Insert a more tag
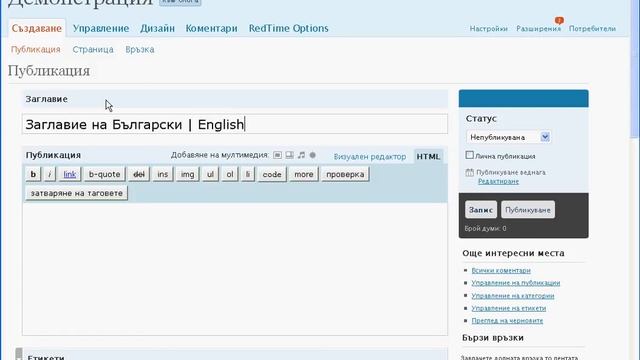This screenshot has width=640, height=360. pos(304,174)
